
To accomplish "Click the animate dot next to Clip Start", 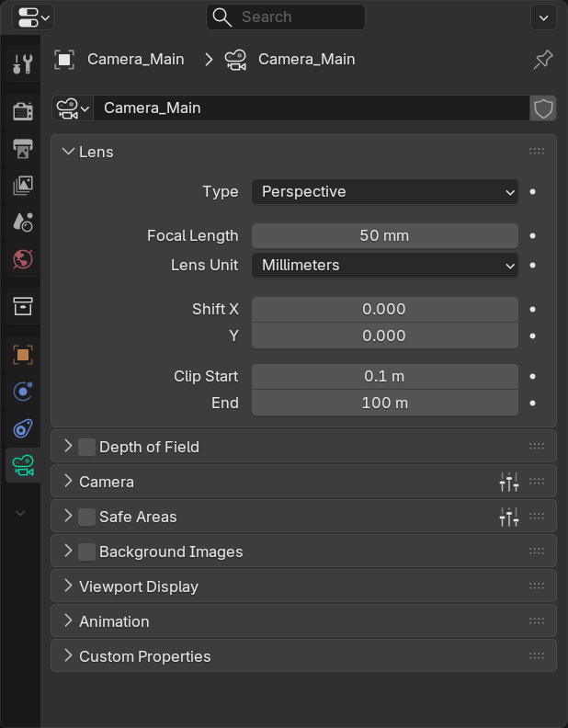I will click(533, 376).
